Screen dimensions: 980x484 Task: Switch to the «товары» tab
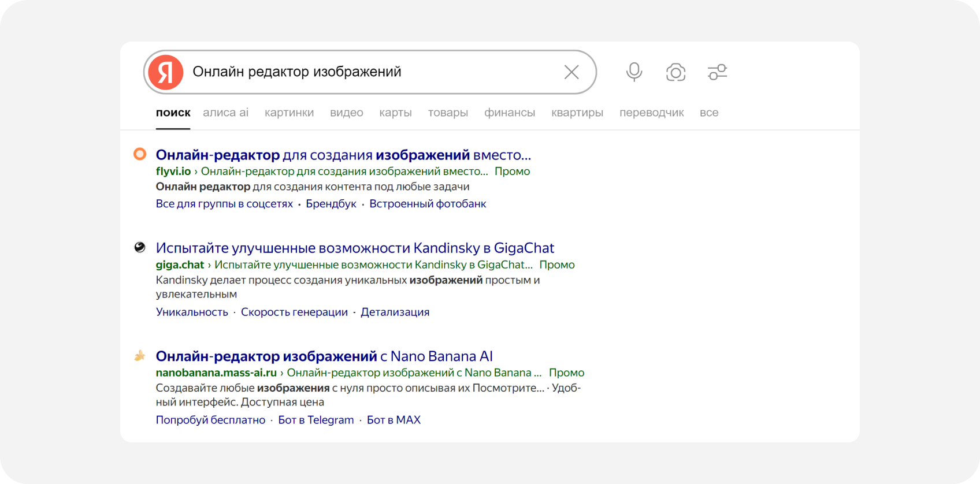click(448, 113)
